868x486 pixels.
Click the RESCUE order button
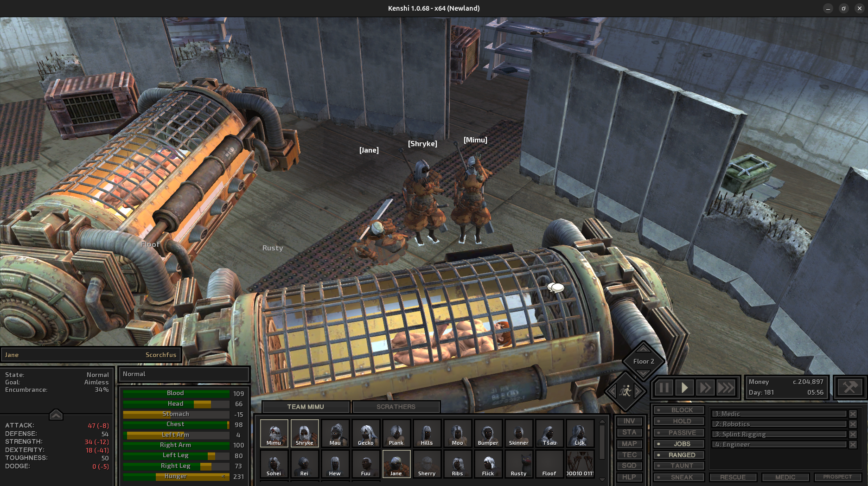click(x=733, y=477)
